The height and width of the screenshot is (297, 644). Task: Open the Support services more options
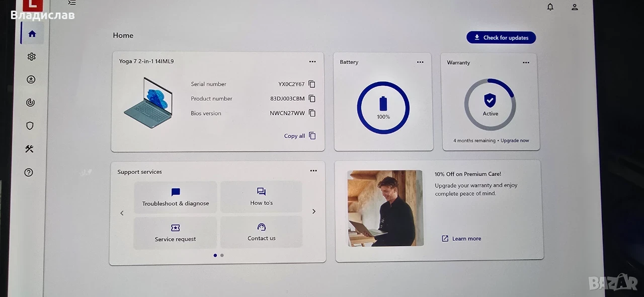[313, 171]
